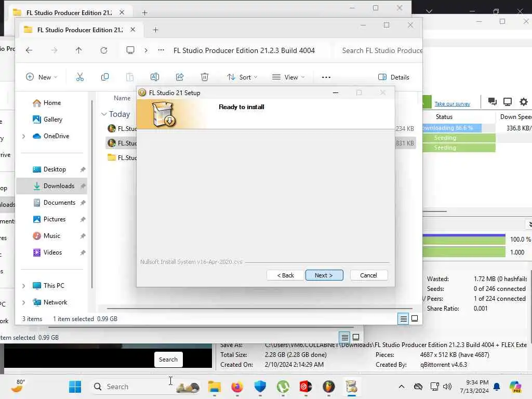Image resolution: width=532 pixels, height=399 pixels.
Task: Select the first FL.Stu file in list
Action: click(122, 129)
